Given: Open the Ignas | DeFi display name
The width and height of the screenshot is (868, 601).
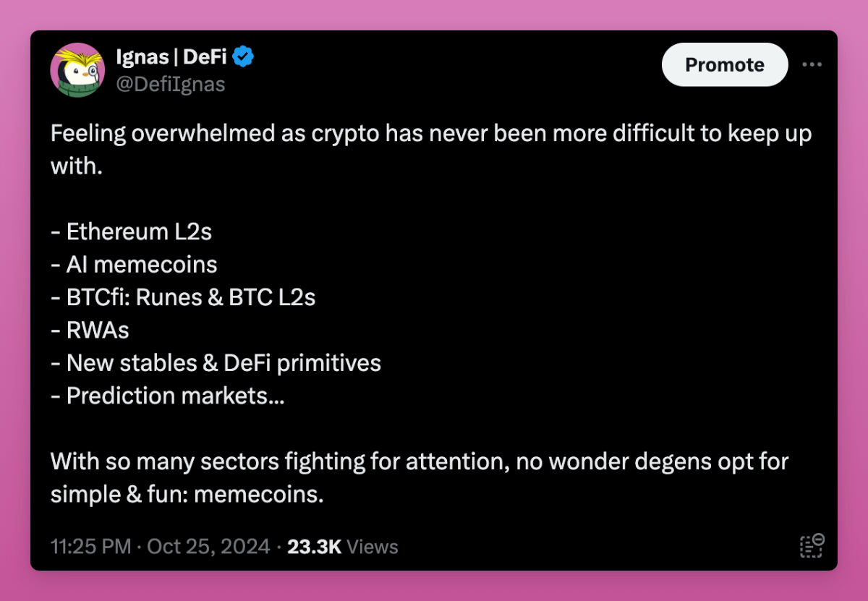Looking at the screenshot, I should tap(171, 56).
